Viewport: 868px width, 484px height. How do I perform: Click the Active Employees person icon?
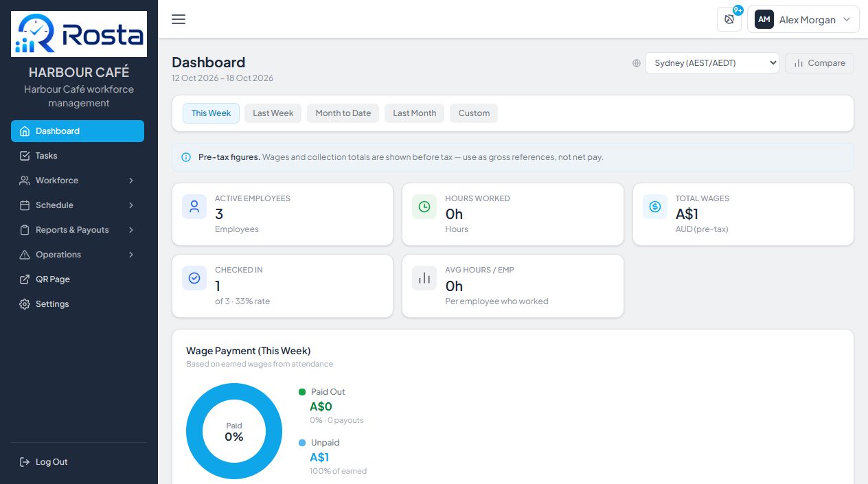point(194,206)
